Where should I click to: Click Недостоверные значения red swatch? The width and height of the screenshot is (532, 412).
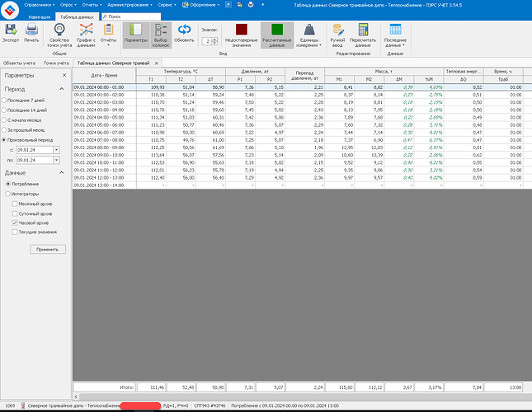[242, 30]
